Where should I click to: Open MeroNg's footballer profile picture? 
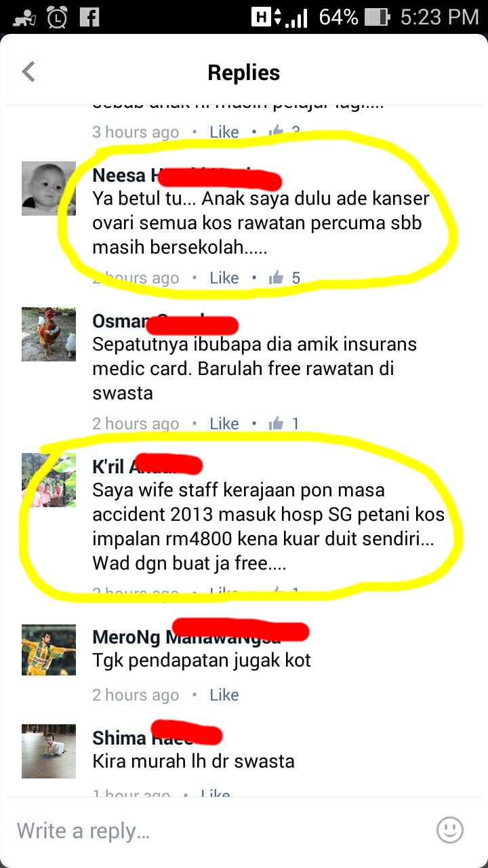tap(49, 649)
